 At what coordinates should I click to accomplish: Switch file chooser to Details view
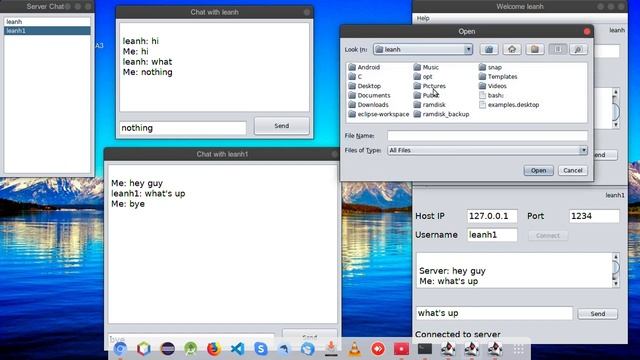(578, 49)
